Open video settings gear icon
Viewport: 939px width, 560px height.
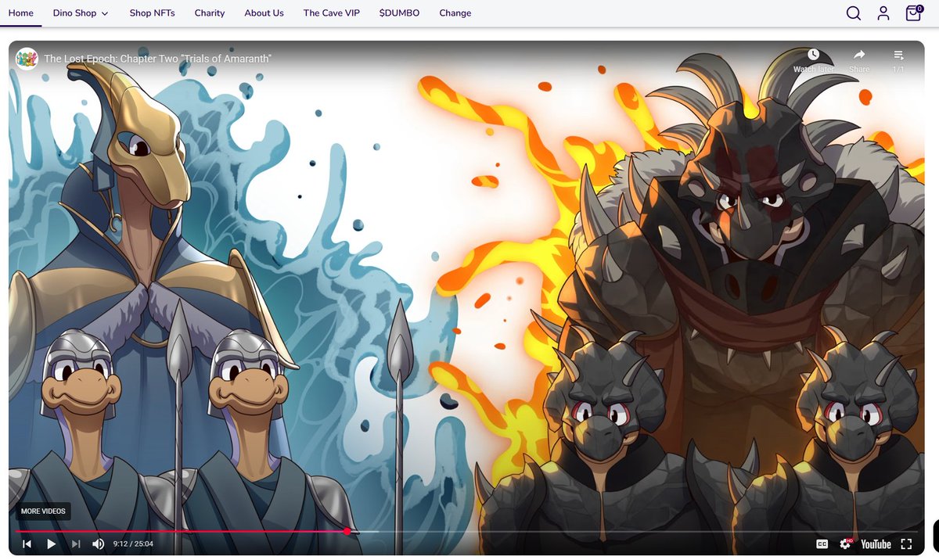point(845,544)
